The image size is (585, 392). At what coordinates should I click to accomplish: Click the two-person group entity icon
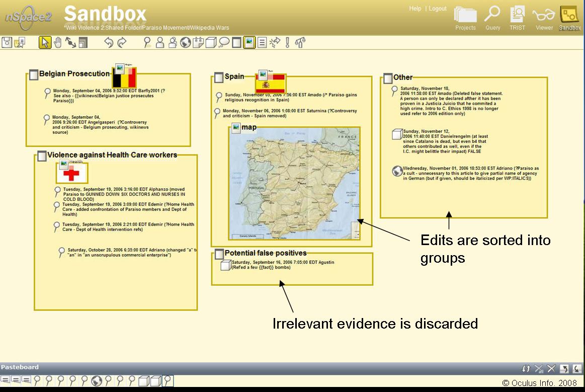point(173,43)
